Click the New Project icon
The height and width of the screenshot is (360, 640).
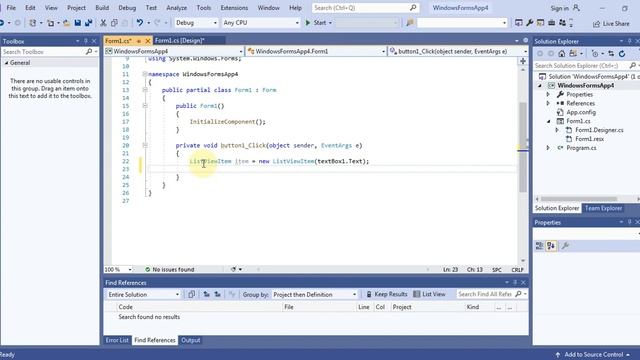pyautogui.click(x=33, y=23)
